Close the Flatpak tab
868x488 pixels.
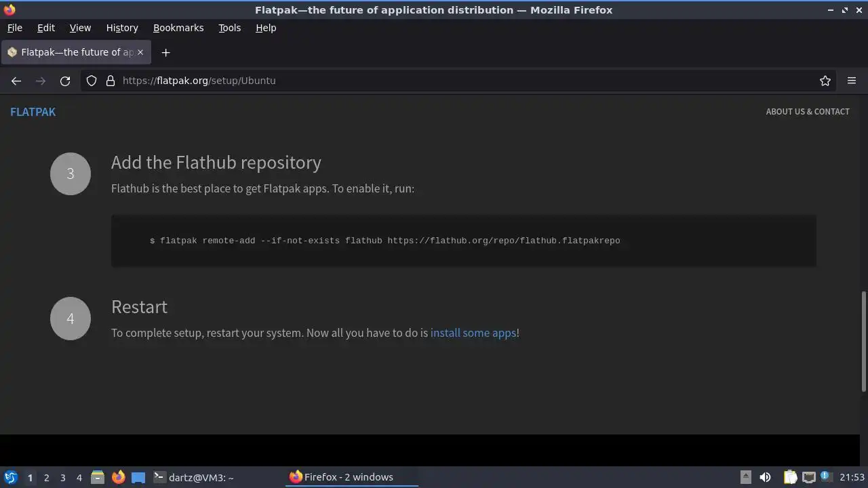point(140,52)
